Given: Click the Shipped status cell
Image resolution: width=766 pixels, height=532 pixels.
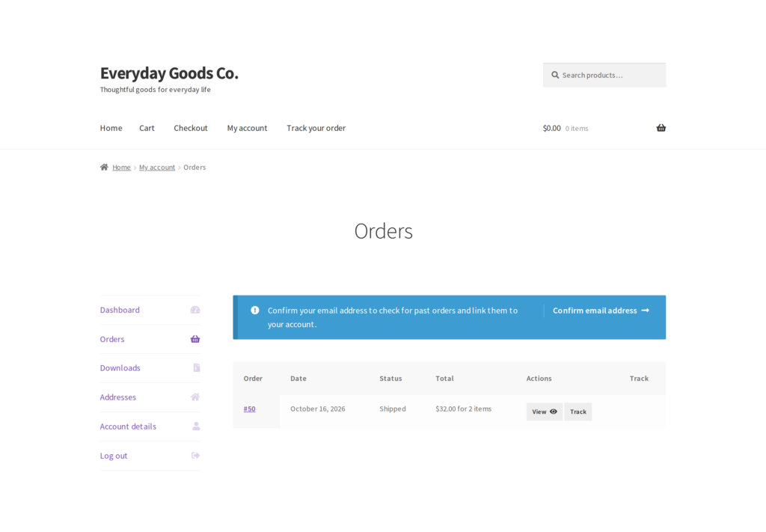Looking at the screenshot, I should tap(392, 409).
